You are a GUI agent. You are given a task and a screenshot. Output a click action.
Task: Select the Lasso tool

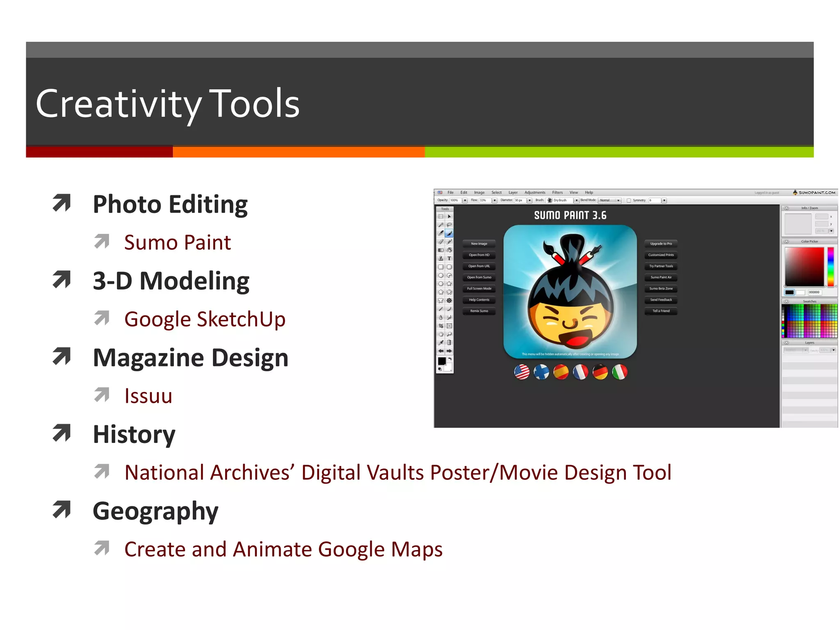click(449, 225)
